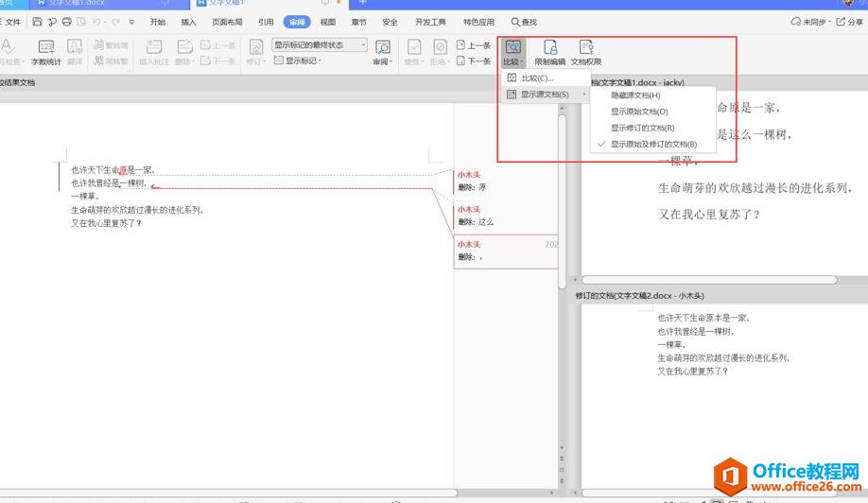Open the 文件 file menu

pos(10,22)
